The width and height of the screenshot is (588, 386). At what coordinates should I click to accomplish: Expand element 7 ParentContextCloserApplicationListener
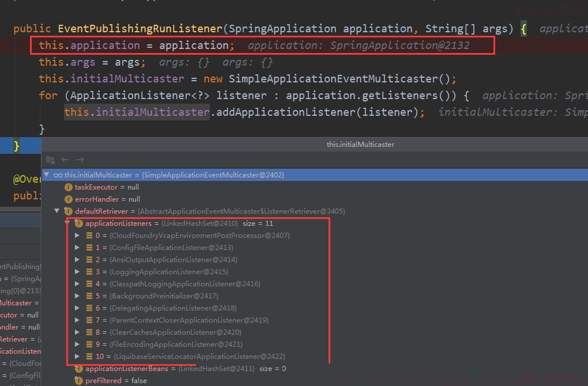(x=77, y=320)
